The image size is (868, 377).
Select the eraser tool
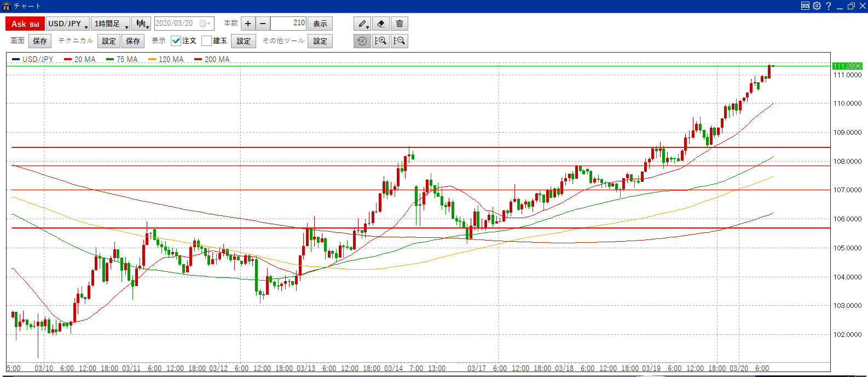(x=381, y=24)
